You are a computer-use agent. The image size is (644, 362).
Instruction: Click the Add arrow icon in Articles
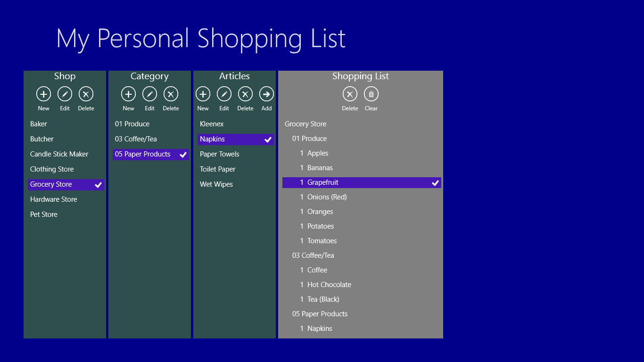coord(266,94)
